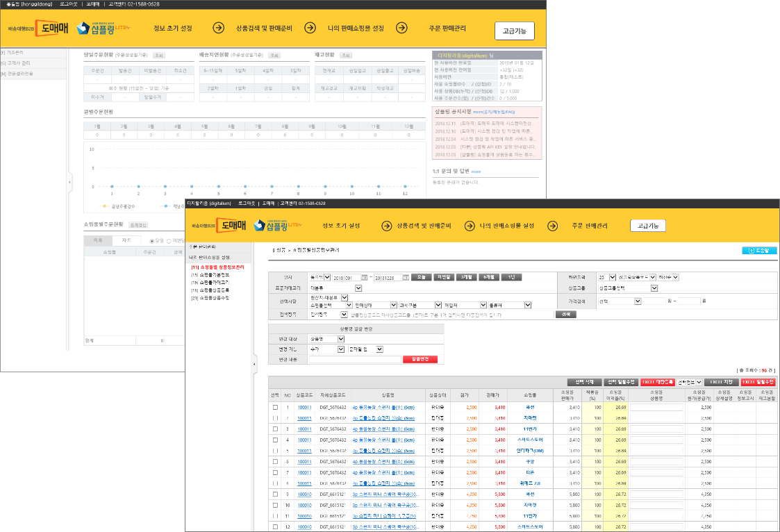Click the search keyword input field beside the 검색 button
Image resolution: width=780 pixels, height=532 pixels.
(x=451, y=315)
